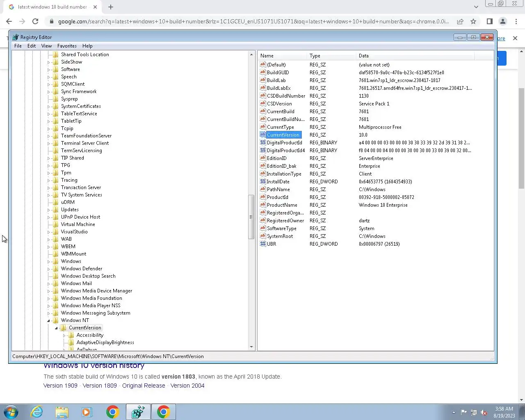Open Windows Explorer from taskbar
Image resolution: width=525 pixels, height=420 pixels.
pos(62,412)
